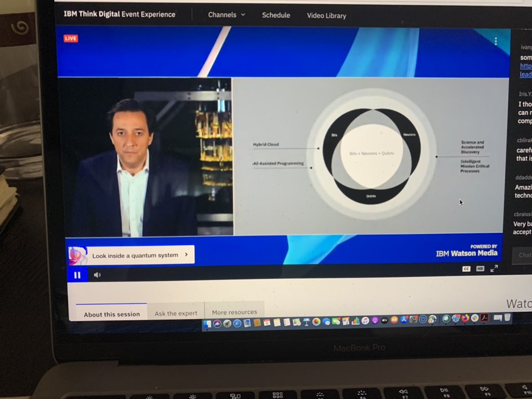Open Pages from the Dock
532x399 pixels.
pos(345,321)
